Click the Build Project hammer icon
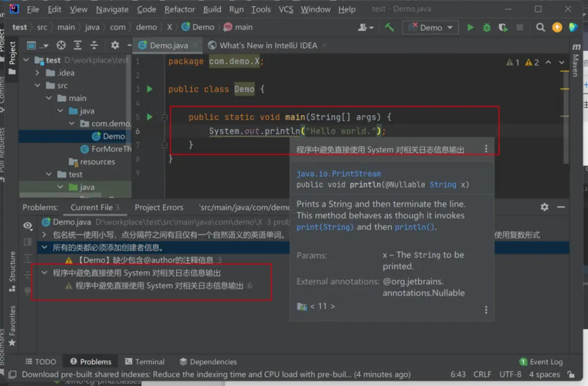 click(x=389, y=27)
